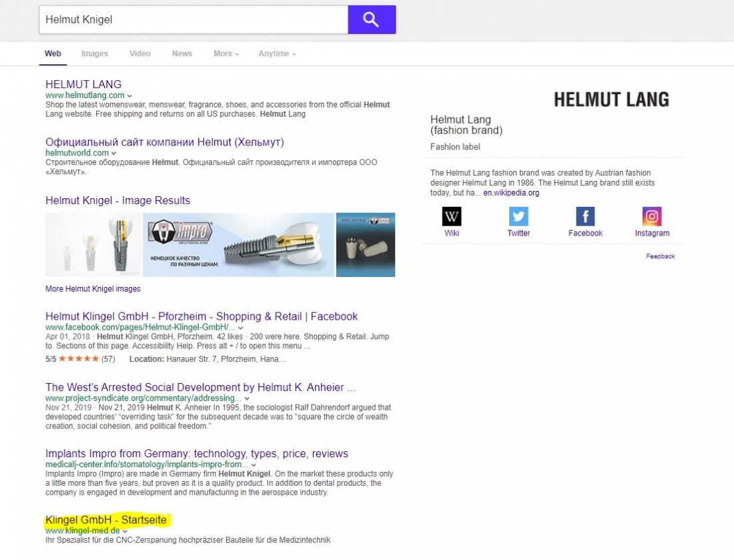Expand arrow next to www.helmutlang.com URL
Image resolution: width=734 pixels, height=560 pixels.
129,96
